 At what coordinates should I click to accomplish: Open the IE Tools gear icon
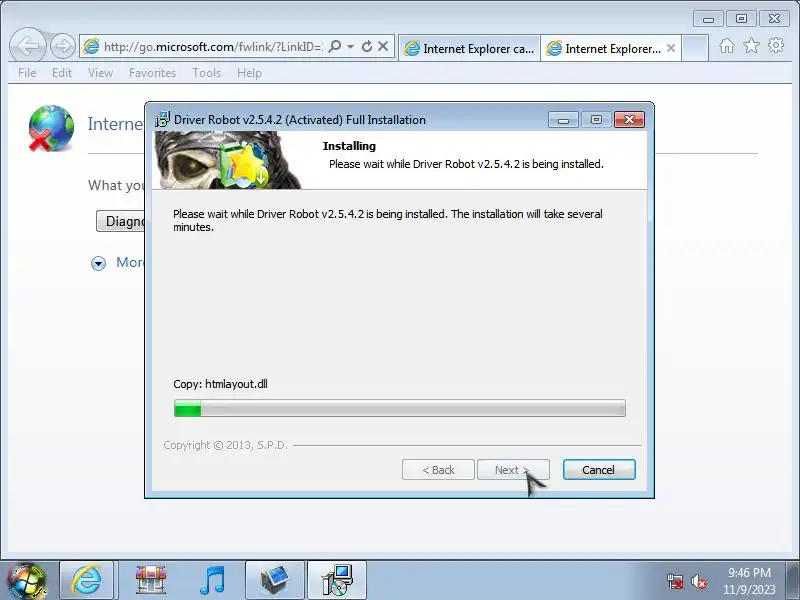pyautogui.click(x=776, y=45)
